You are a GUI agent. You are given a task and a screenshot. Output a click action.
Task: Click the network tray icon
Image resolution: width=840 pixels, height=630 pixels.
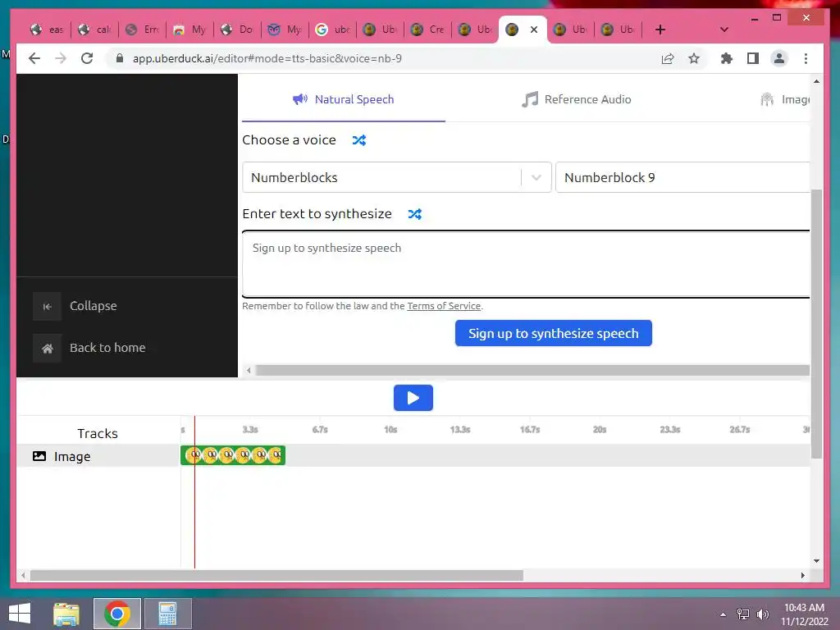[743, 614]
